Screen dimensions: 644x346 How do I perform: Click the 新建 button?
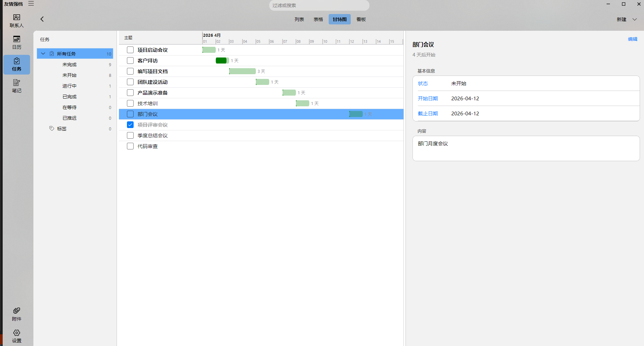[621, 19]
